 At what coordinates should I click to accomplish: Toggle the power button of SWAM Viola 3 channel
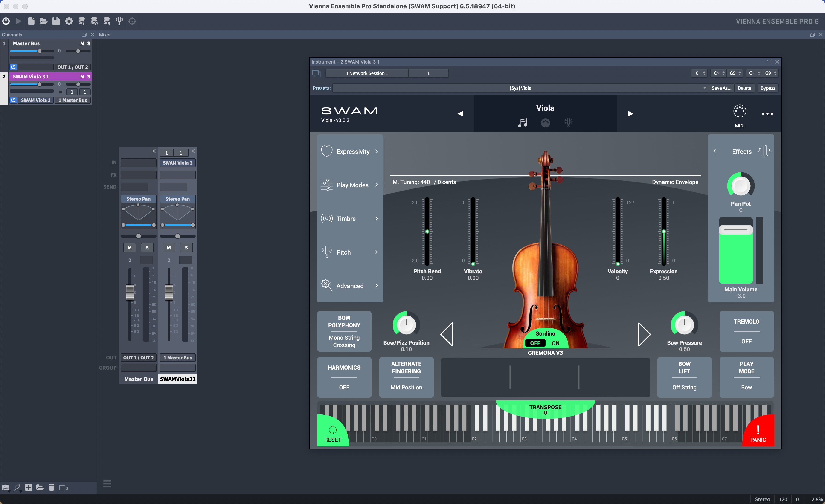point(13,100)
